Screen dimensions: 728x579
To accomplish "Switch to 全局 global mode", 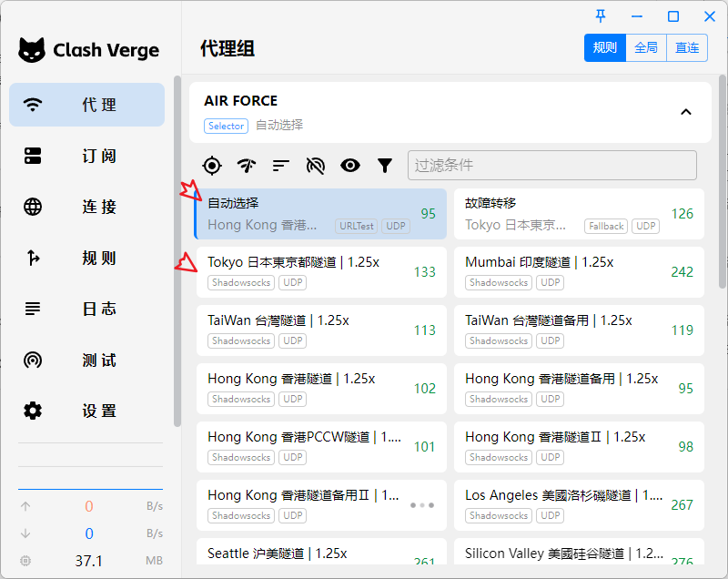I will (x=645, y=48).
